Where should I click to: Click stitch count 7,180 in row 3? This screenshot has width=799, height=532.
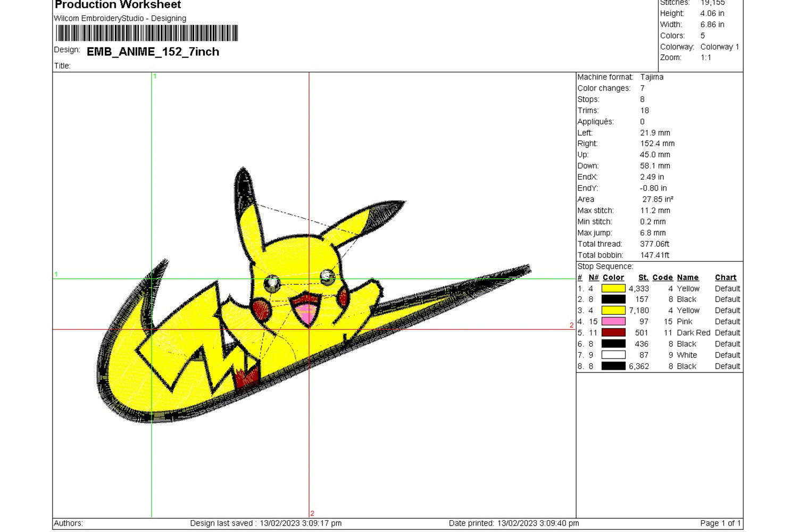coord(639,310)
